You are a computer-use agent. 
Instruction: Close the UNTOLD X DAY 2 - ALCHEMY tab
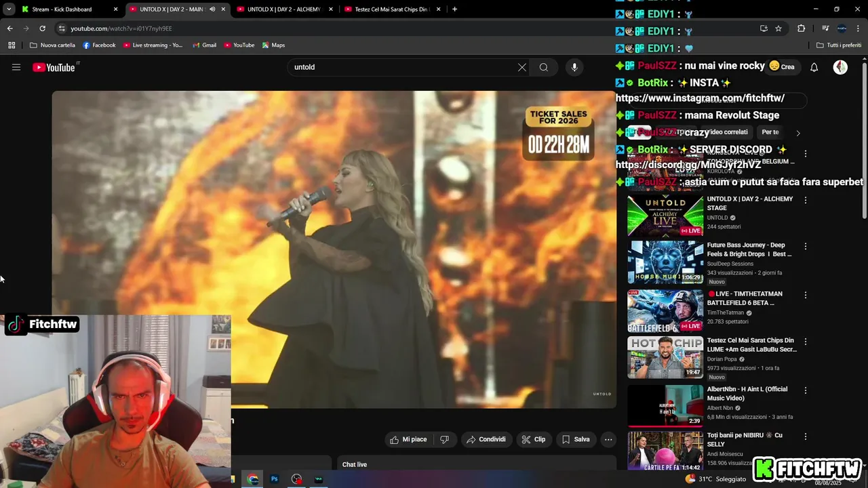point(331,9)
